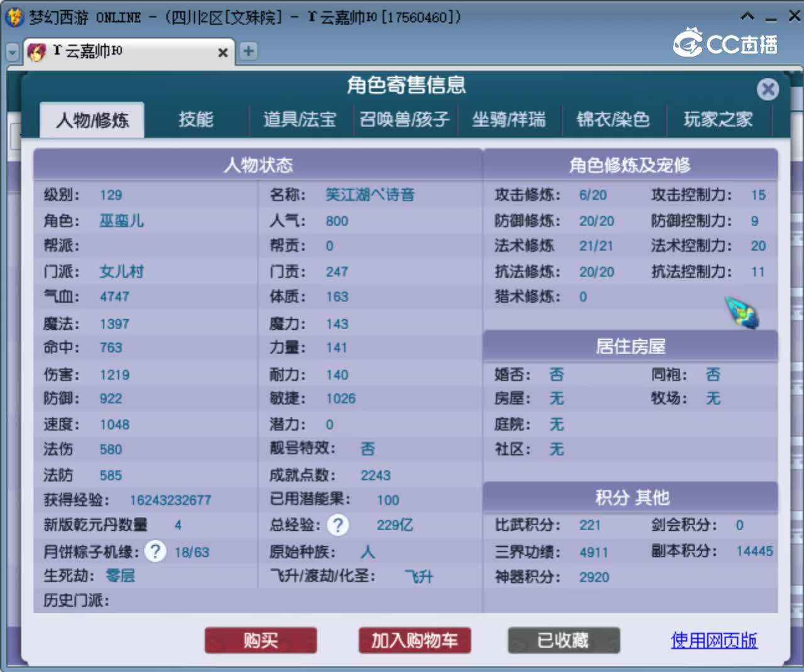This screenshot has width=804, height=672.
Task: Click the 生死劫 value 零层
Action: pos(120,576)
